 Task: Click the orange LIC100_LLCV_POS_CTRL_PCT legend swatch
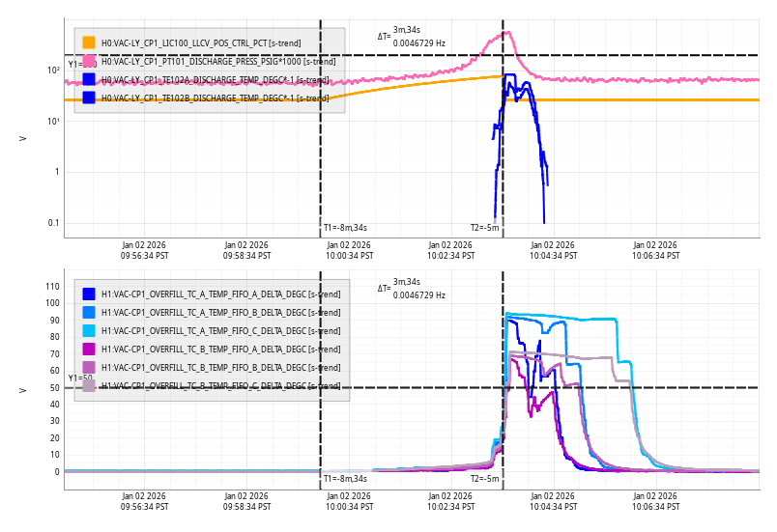coord(89,42)
